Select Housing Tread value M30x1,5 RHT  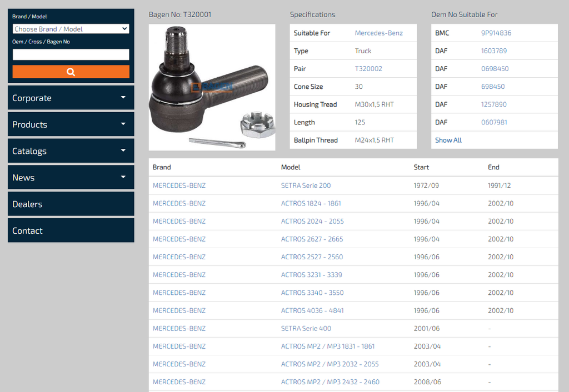(374, 104)
